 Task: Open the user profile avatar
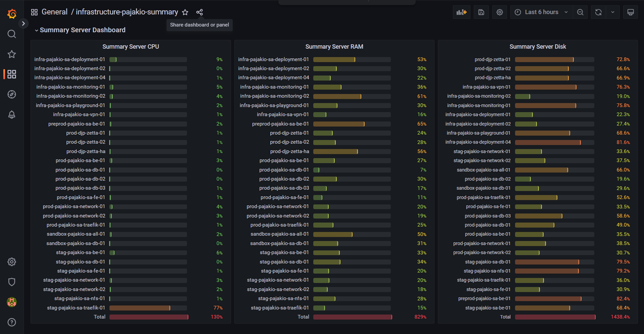(12, 302)
